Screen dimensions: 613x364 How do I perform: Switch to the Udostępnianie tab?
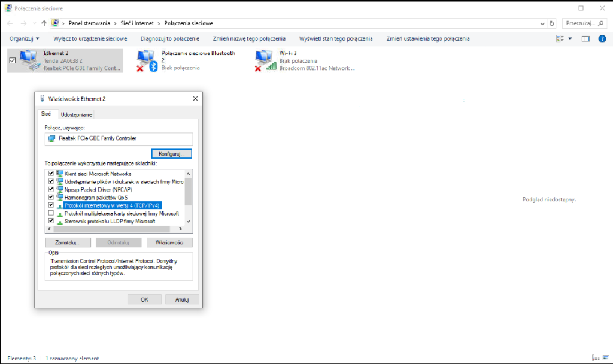click(x=76, y=114)
